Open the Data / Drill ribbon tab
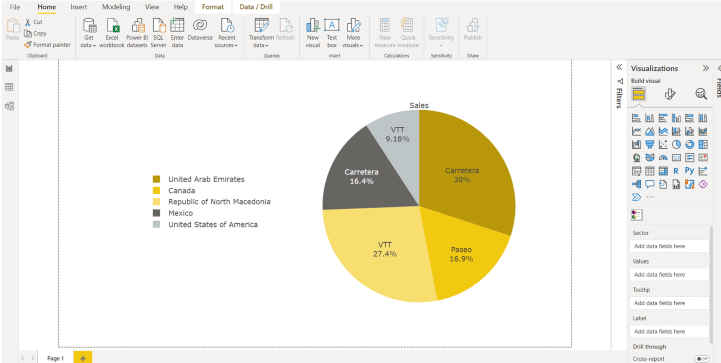The height and width of the screenshot is (363, 721). coord(256,7)
